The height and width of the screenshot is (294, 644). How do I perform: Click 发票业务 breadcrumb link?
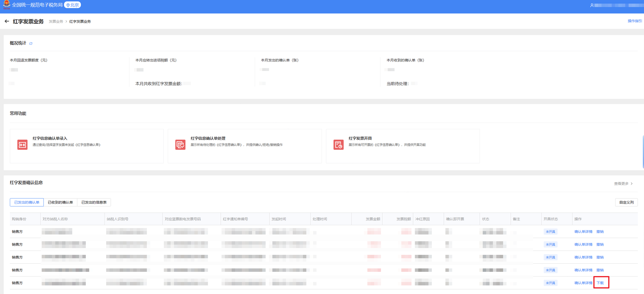56,22
